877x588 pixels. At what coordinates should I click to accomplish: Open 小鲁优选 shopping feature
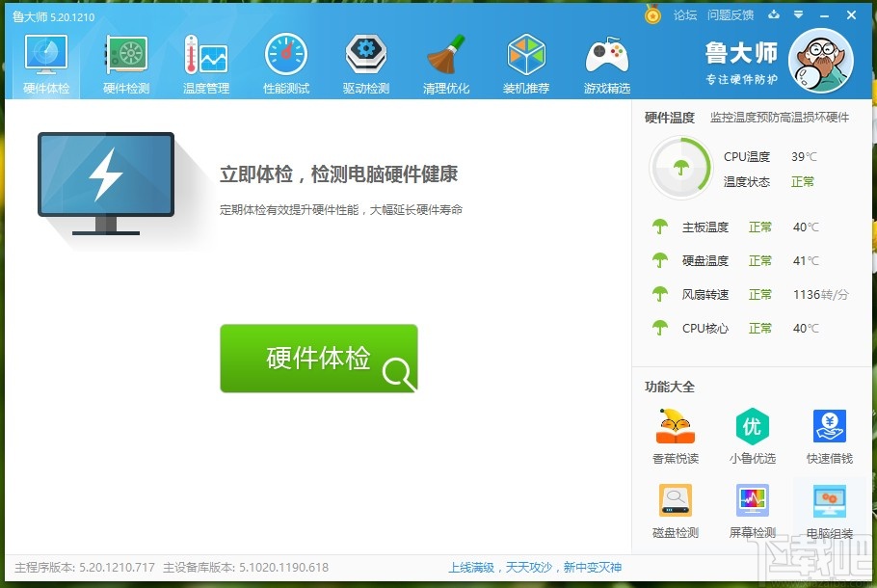[x=752, y=432]
